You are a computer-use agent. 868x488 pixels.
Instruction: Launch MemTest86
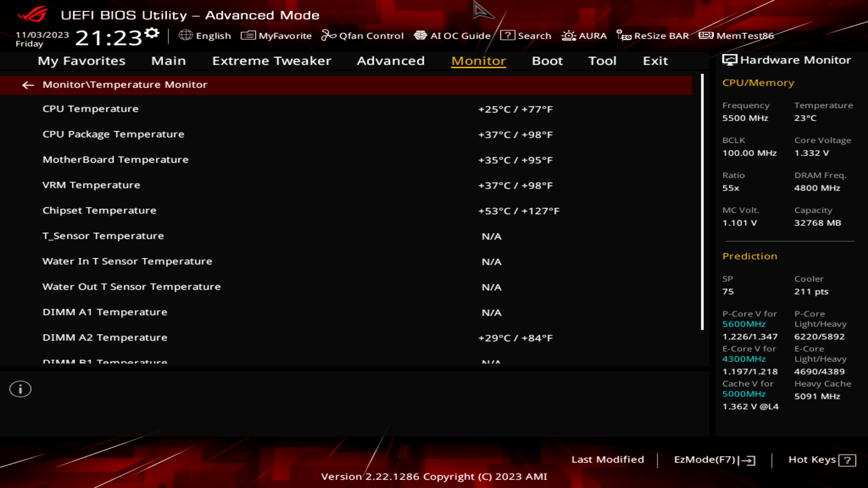(x=738, y=36)
